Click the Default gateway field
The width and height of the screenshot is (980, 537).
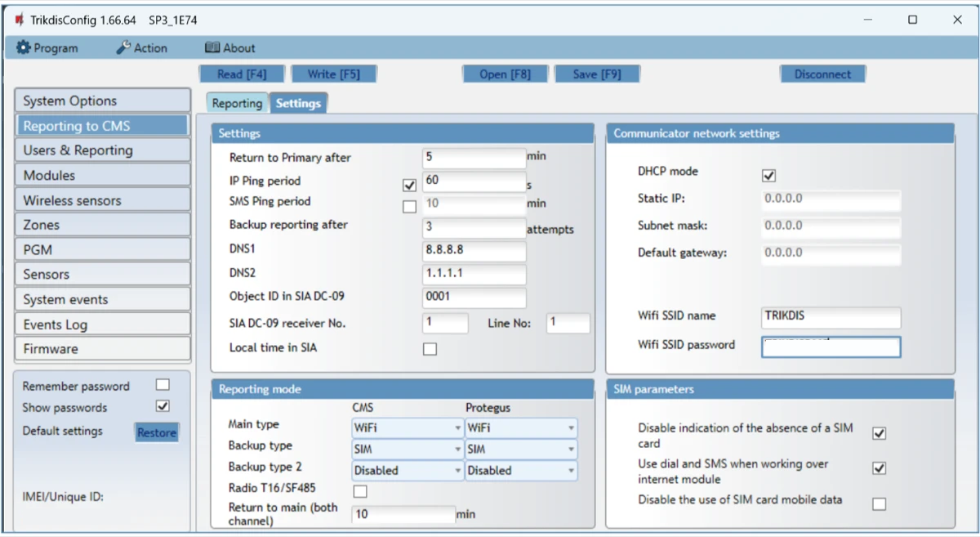pyautogui.click(x=831, y=254)
